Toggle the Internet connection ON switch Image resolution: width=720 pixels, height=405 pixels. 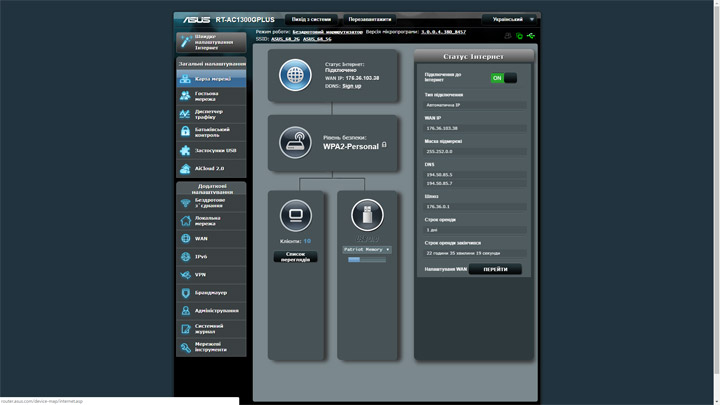point(504,78)
